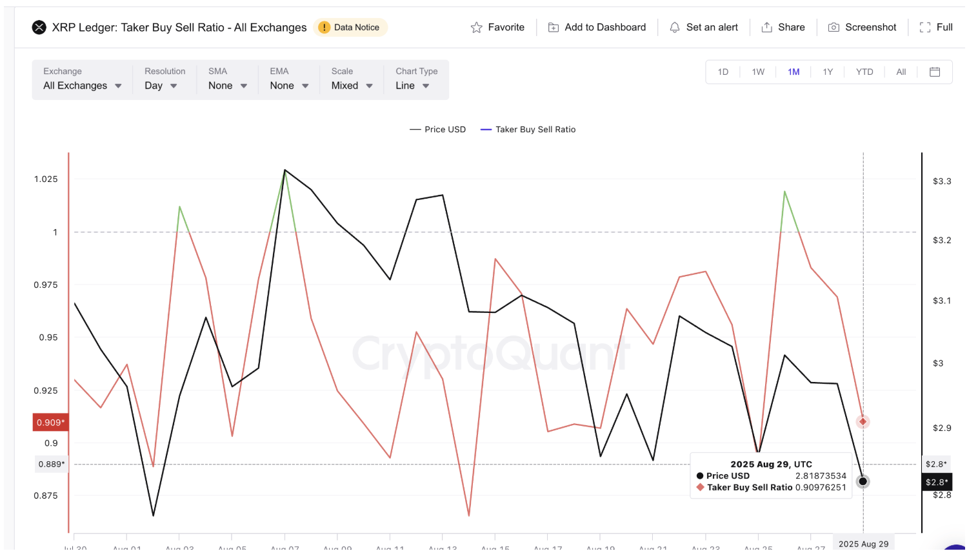Toggle Price USD series in legend
The width and height of the screenshot is (978, 560).
point(438,130)
